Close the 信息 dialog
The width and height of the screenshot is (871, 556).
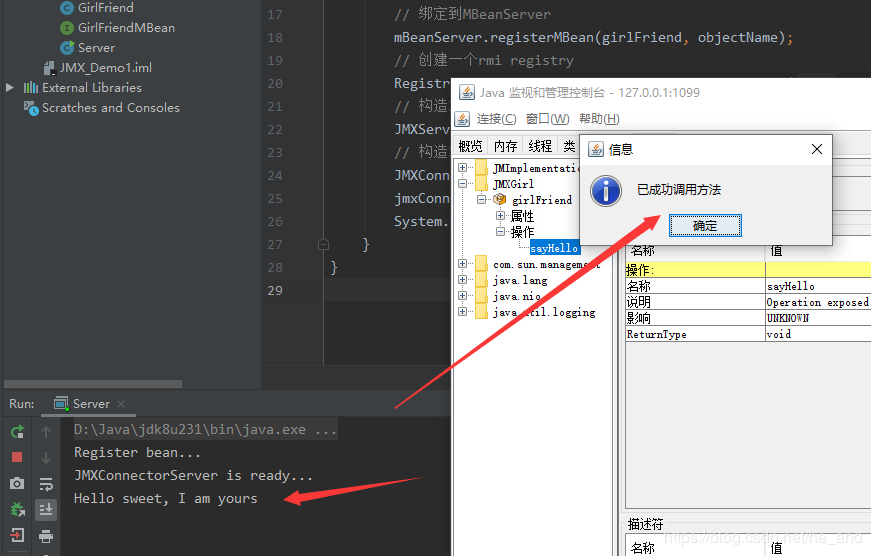817,149
